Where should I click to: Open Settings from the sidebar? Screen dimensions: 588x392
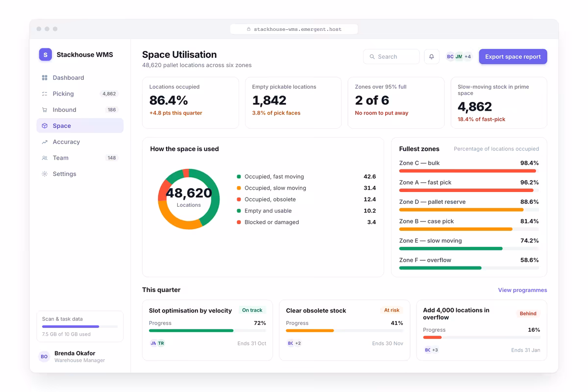(x=80, y=174)
